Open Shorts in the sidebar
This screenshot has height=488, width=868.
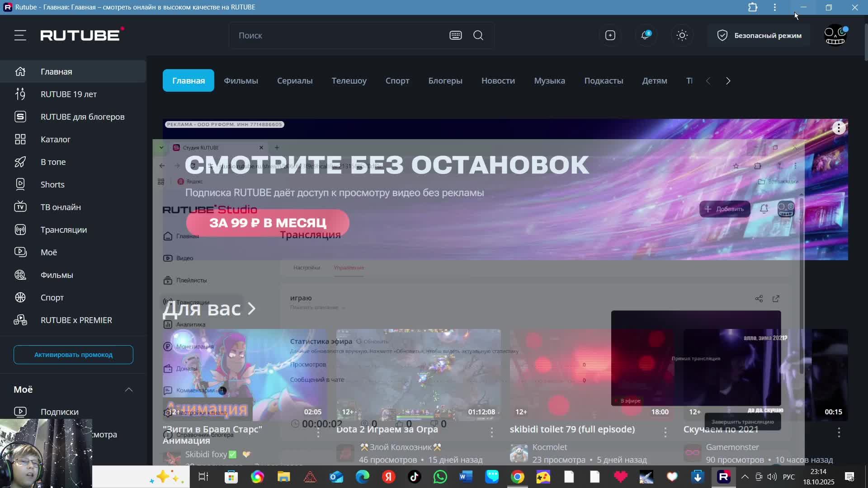coord(52,184)
